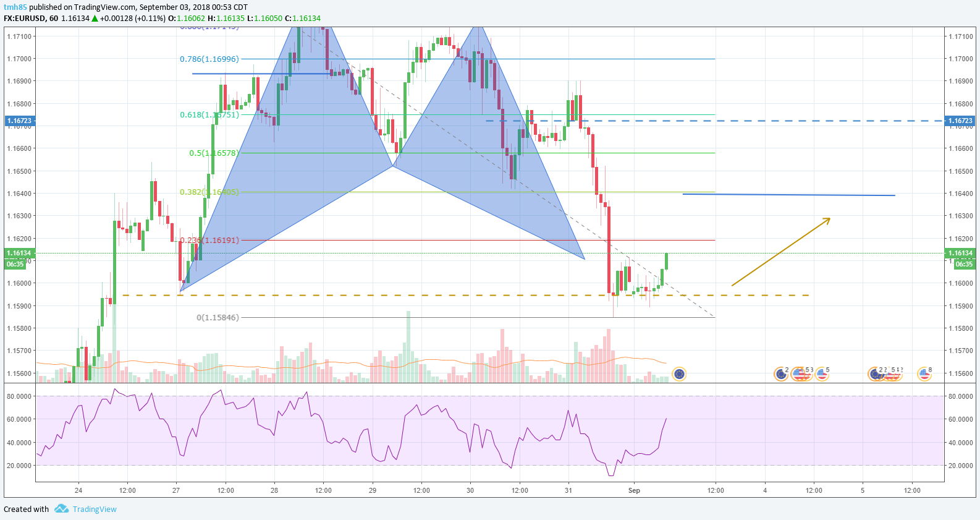980x520 pixels.
Task: Click the TradingView cloud logo icon
Action: (61, 508)
